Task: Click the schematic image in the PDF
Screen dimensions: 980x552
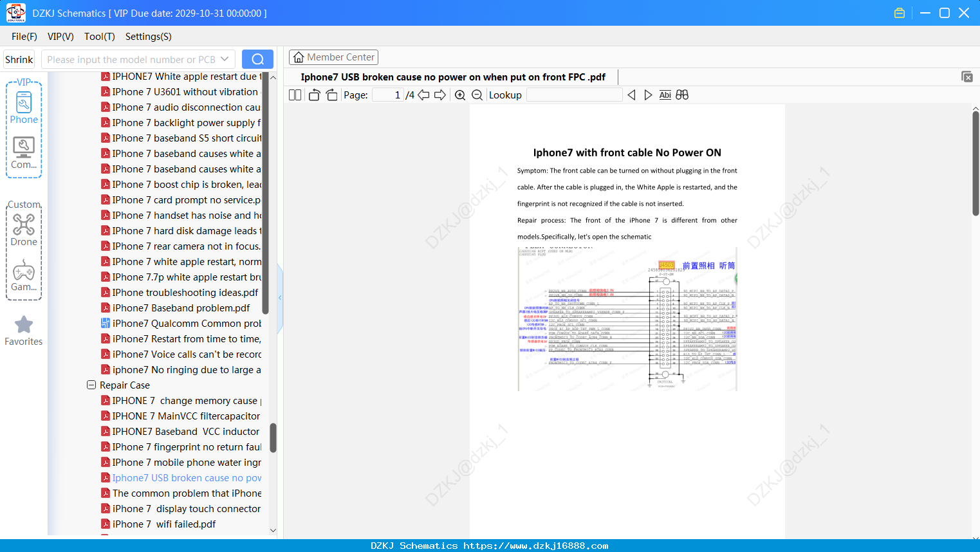Action: [x=627, y=319]
